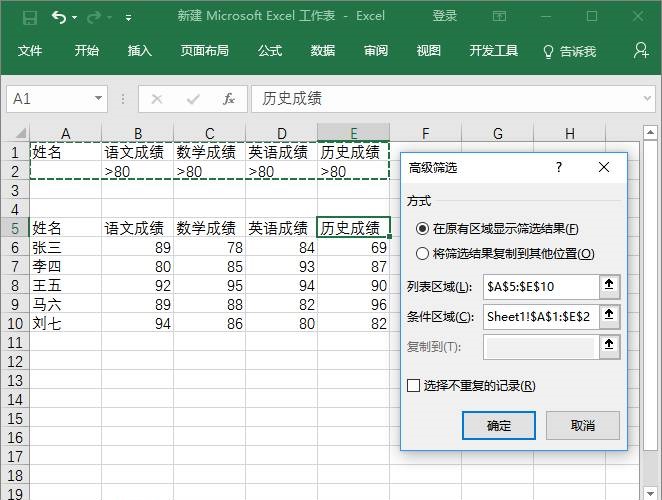Screen dimensions: 662x500
Task: Click the collapse icon for 列表区域 range
Action: (x=609, y=286)
